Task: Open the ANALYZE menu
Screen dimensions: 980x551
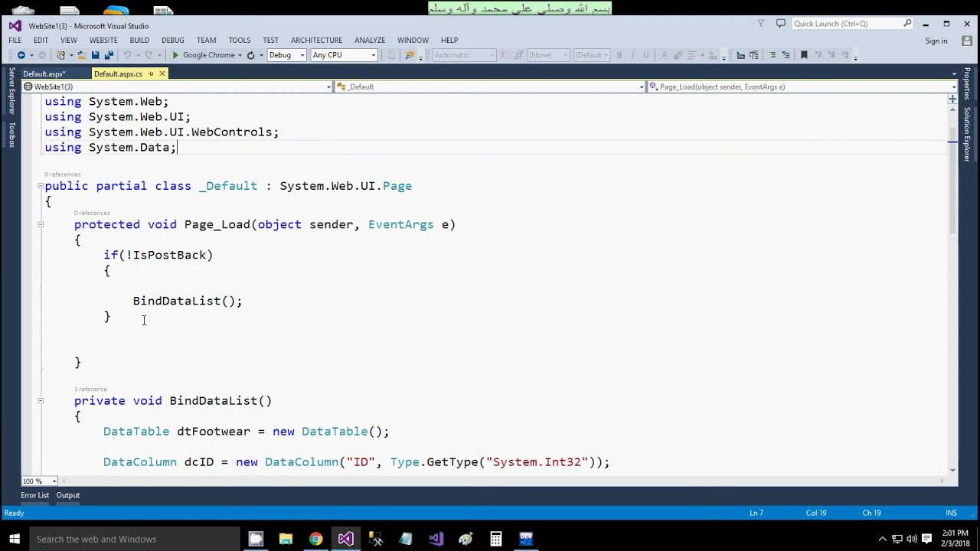Action: pos(370,40)
